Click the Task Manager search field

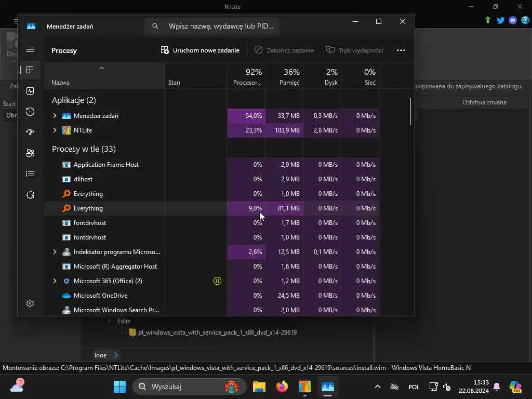(212, 26)
